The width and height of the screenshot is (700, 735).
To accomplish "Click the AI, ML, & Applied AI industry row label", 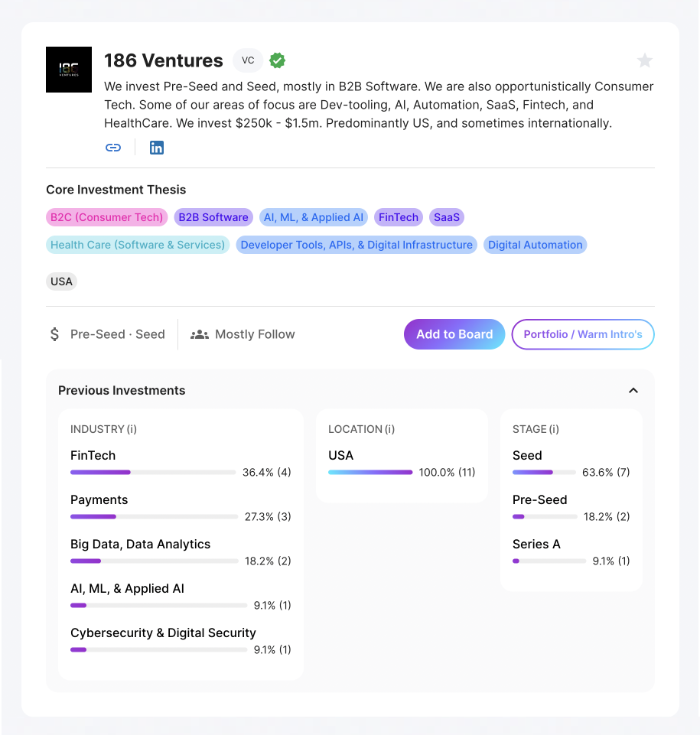I will point(127,589).
